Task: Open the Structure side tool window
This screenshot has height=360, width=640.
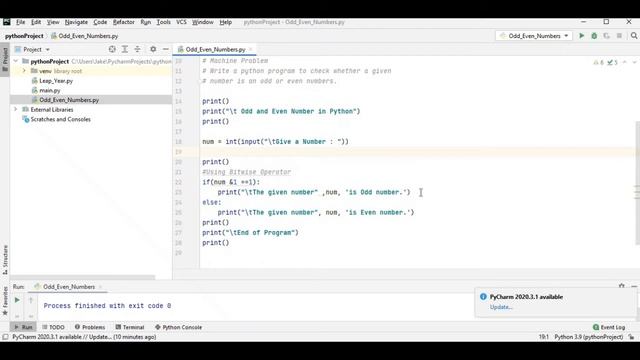Action: coord(5,259)
